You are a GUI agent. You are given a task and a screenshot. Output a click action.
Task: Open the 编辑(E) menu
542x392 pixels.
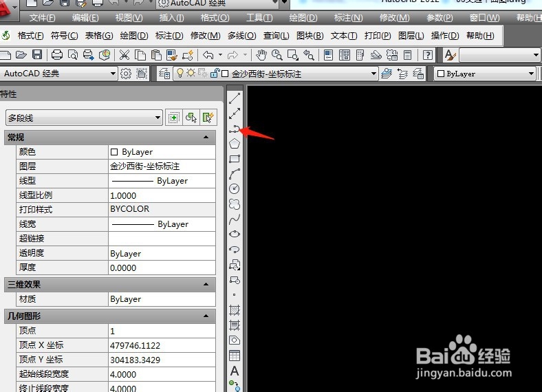pos(85,17)
